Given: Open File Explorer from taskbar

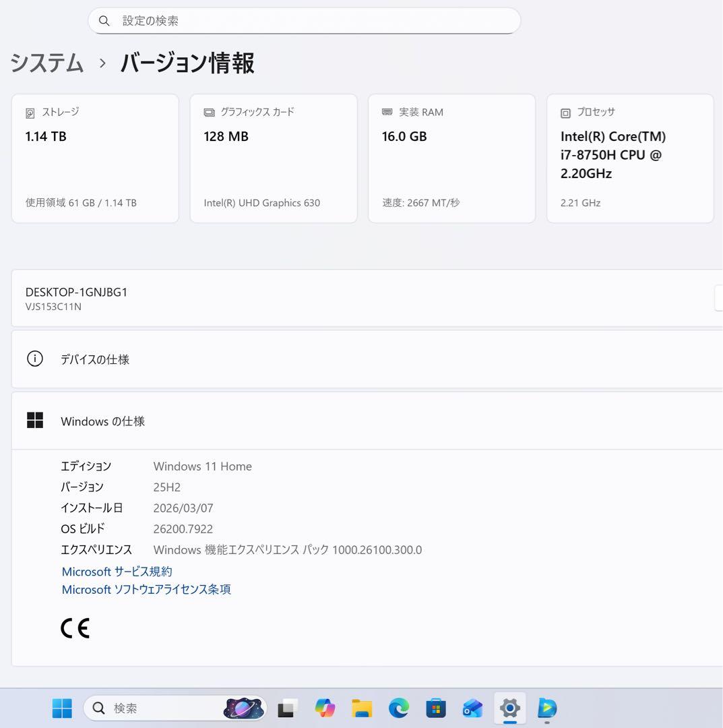Looking at the screenshot, I should (361, 708).
